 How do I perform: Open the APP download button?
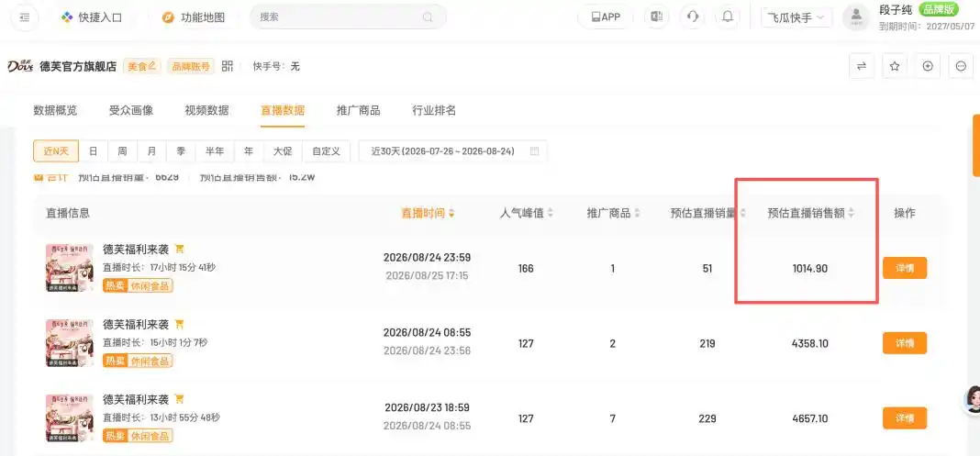605,17
